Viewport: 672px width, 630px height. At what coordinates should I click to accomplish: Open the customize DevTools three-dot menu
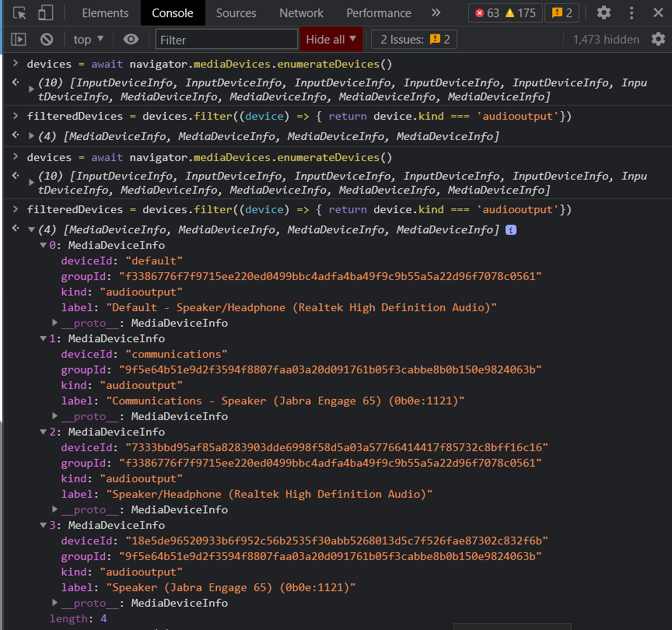click(x=633, y=12)
